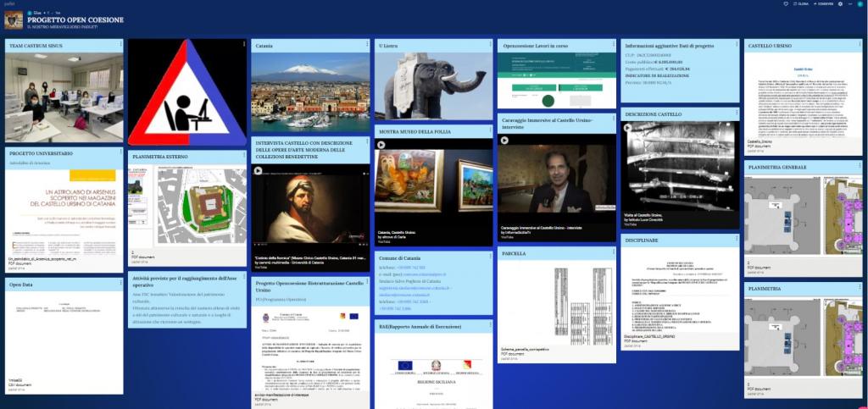This screenshot has height=409, width=868.
Task: Open the red-blue warning triangle image
Action: pos(187,91)
